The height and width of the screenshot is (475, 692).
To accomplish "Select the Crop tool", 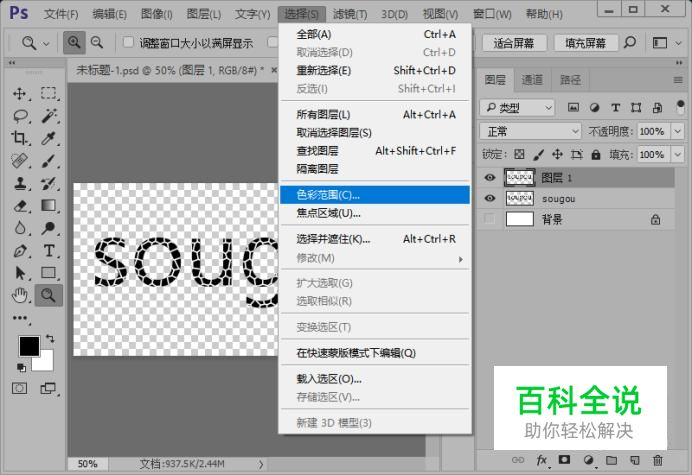I will click(19, 138).
